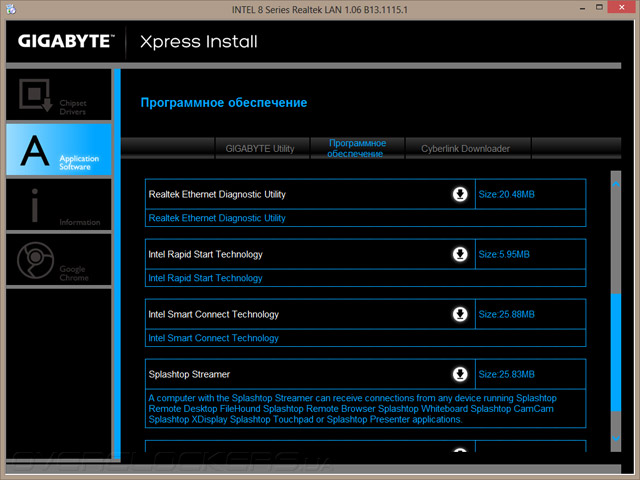Open the Google Chrome section

(59, 260)
